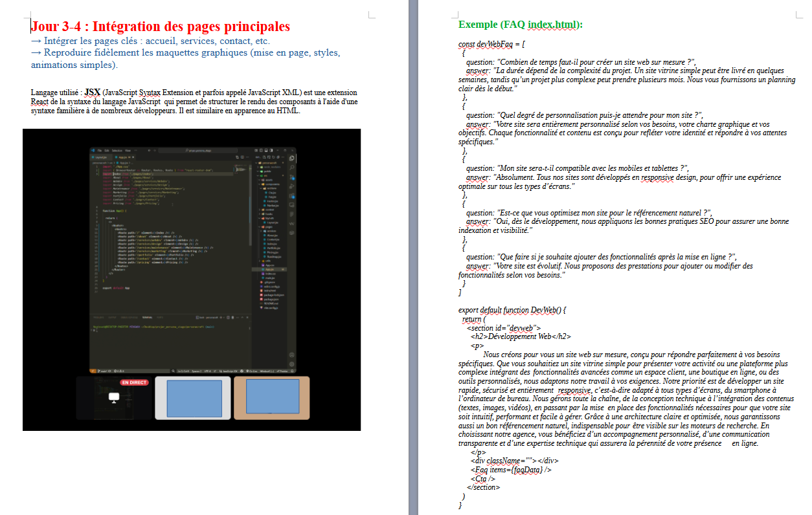
Task: Click the settings gear in the VS Code screenshot
Action: coord(293,364)
